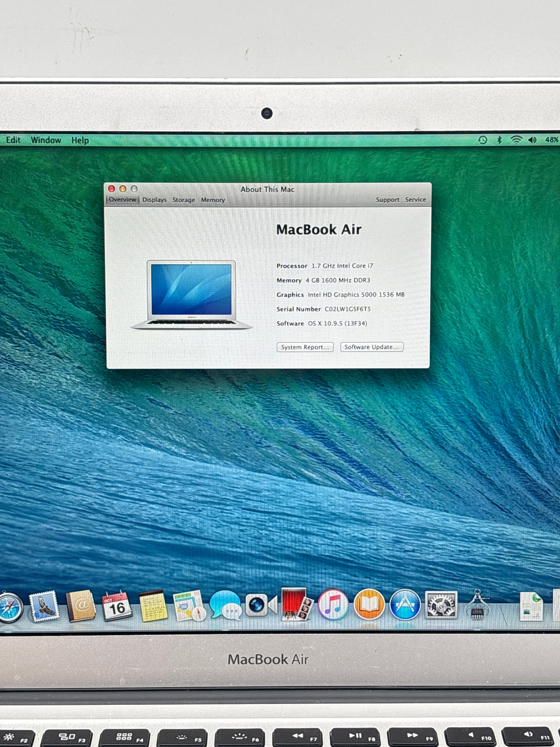Open the Contacts address book icon

(80, 606)
